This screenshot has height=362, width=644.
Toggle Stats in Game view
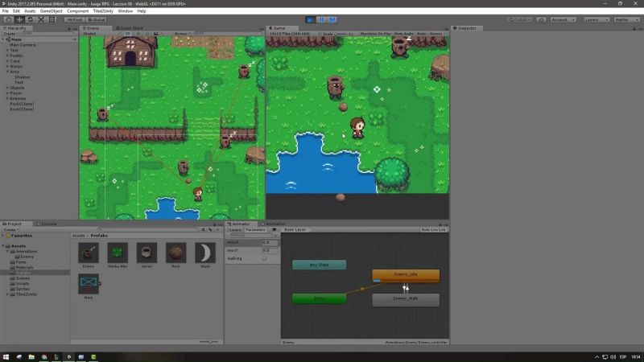[421, 34]
